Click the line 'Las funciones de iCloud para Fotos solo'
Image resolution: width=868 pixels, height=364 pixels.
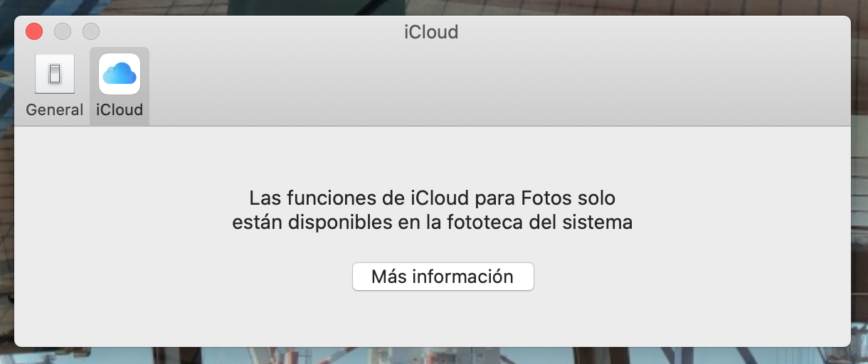click(433, 197)
